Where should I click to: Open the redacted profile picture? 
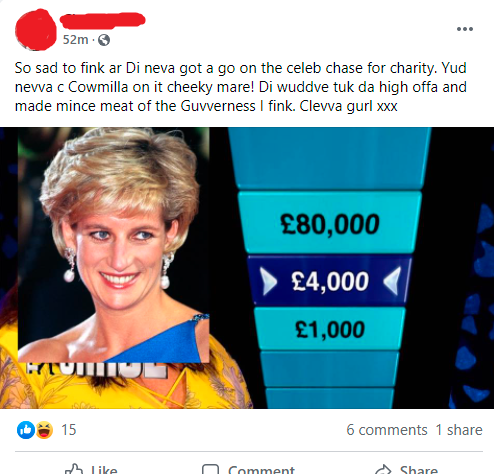[x=36, y=30]
